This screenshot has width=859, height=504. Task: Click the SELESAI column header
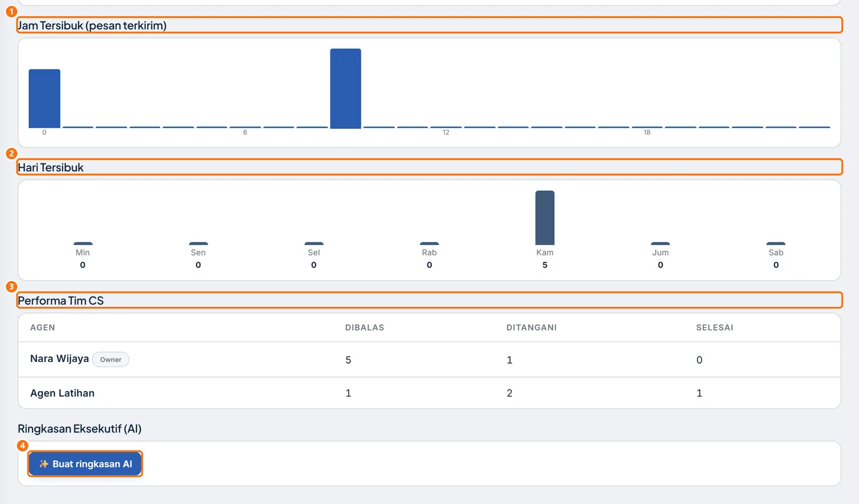click(715, 328)
